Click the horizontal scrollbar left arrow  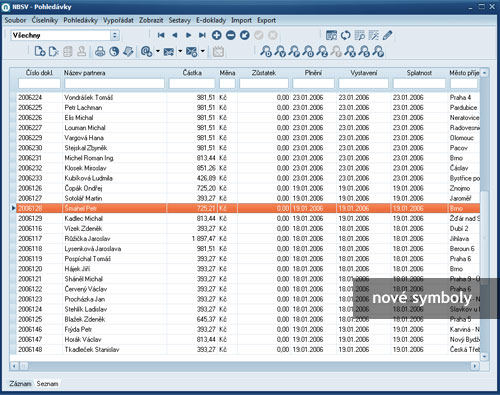(14, 366)
